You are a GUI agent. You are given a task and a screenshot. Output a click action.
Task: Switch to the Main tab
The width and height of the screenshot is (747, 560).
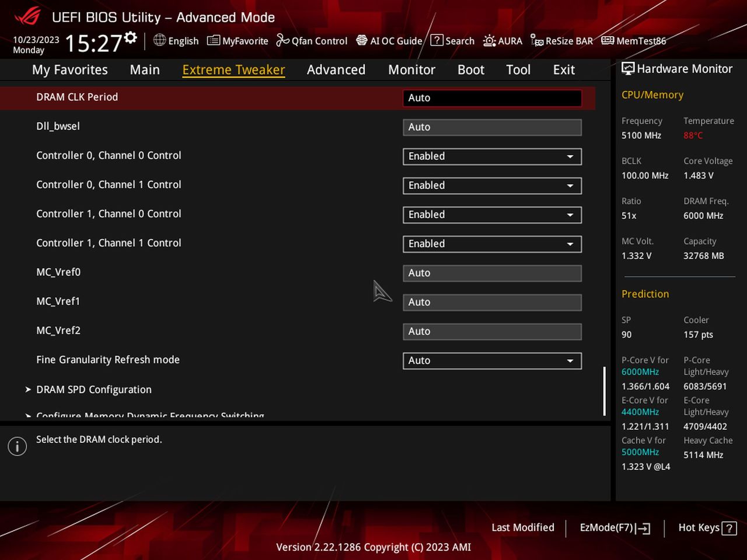pyautogui.click(x=145, y=70)
